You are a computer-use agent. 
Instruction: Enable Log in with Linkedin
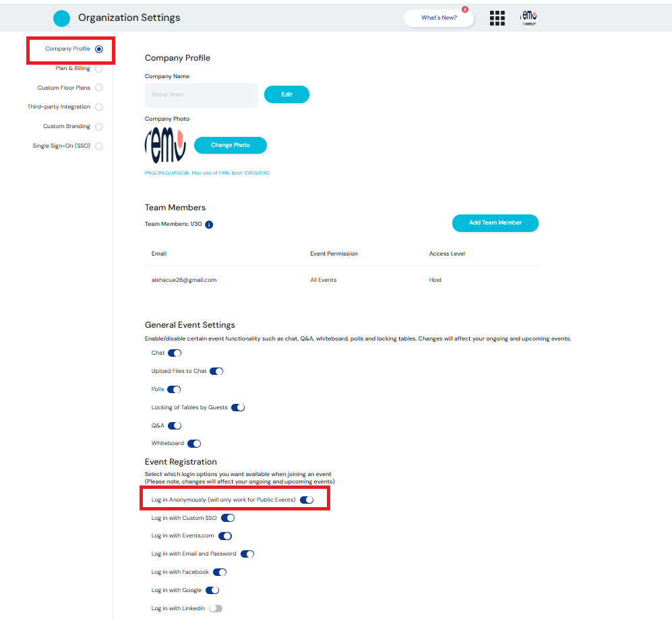(x=216, y=608)
